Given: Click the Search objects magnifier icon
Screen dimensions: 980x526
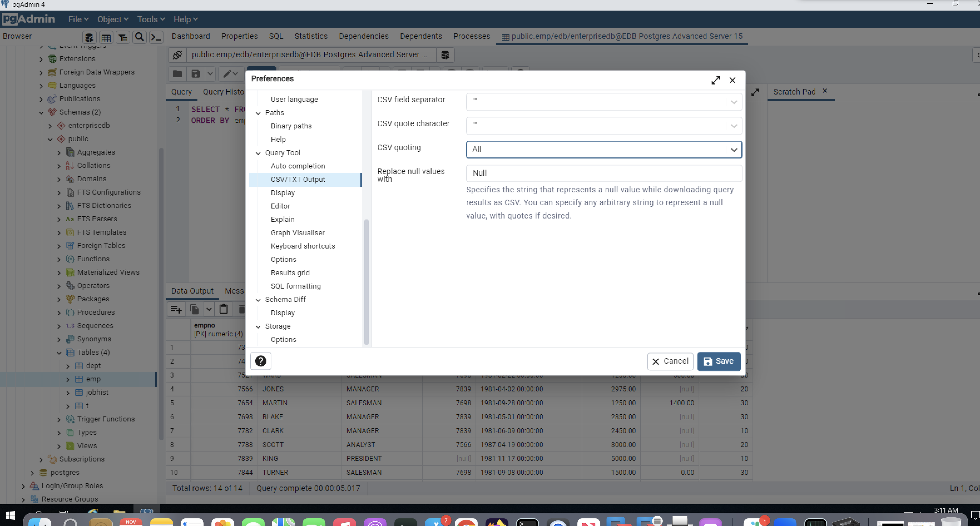Looking at the screenshot, I should click(x=139, y=37).
